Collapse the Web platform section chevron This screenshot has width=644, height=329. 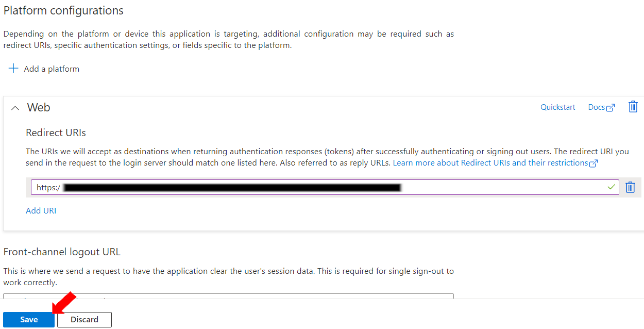(15, 108)
